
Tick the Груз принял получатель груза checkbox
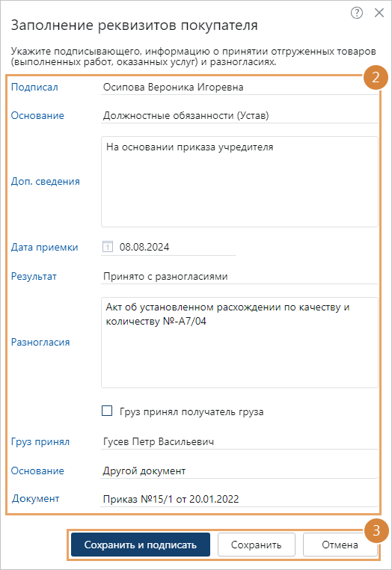click(x=107, y=411)
